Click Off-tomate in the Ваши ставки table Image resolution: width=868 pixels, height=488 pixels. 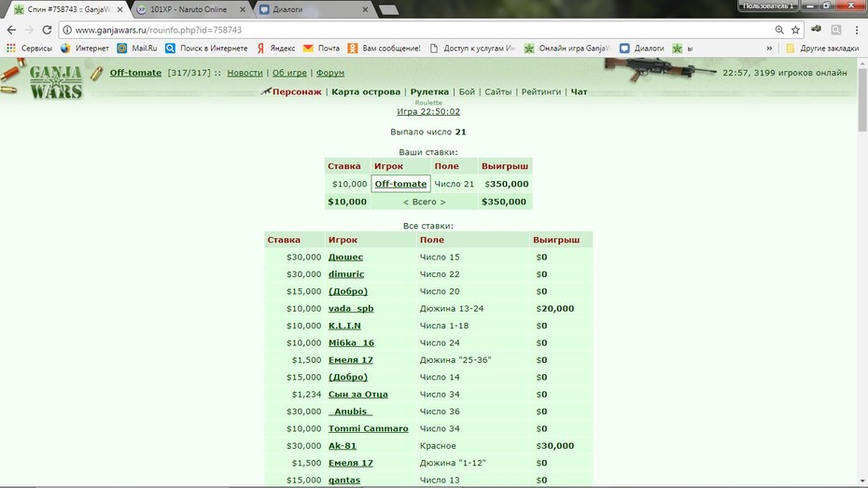tap(400, 184)
